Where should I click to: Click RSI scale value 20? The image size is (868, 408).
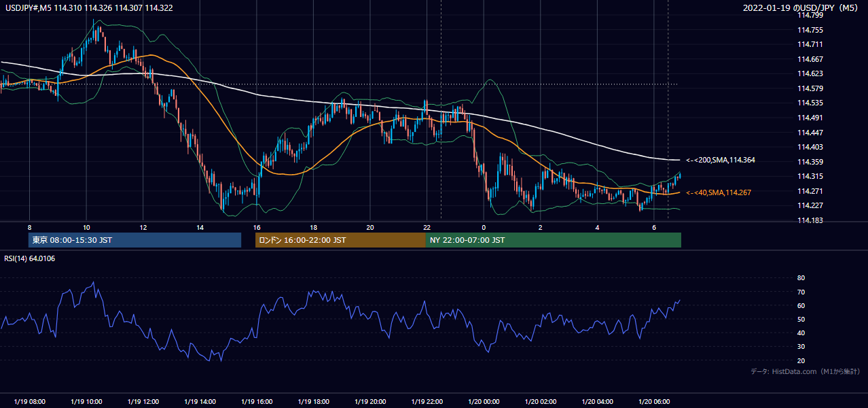[801, 360]
